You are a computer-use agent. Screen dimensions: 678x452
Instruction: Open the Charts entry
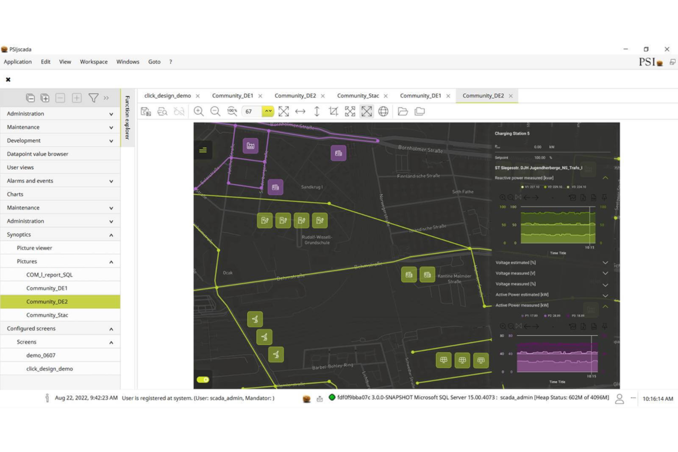[60, 194]
